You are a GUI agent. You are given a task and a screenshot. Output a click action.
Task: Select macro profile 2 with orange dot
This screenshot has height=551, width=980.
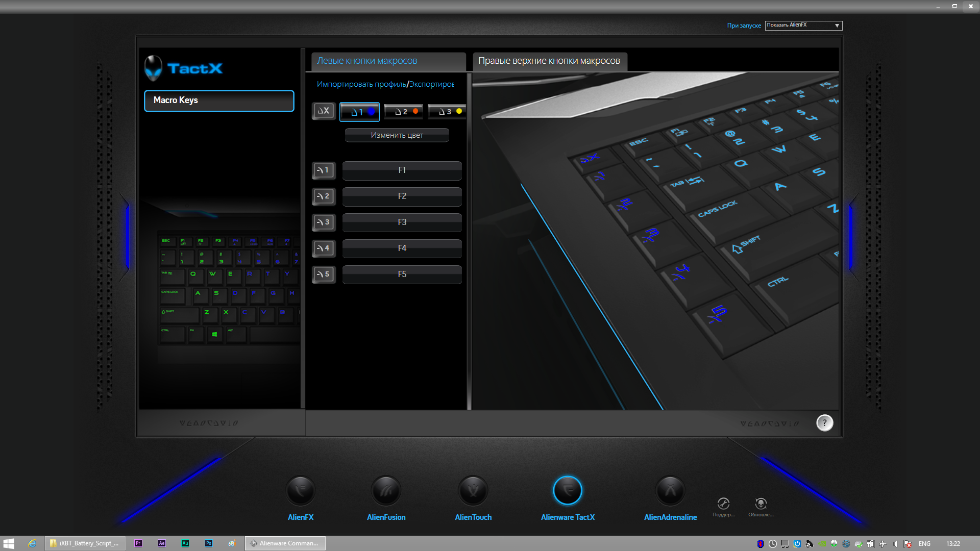403,112
